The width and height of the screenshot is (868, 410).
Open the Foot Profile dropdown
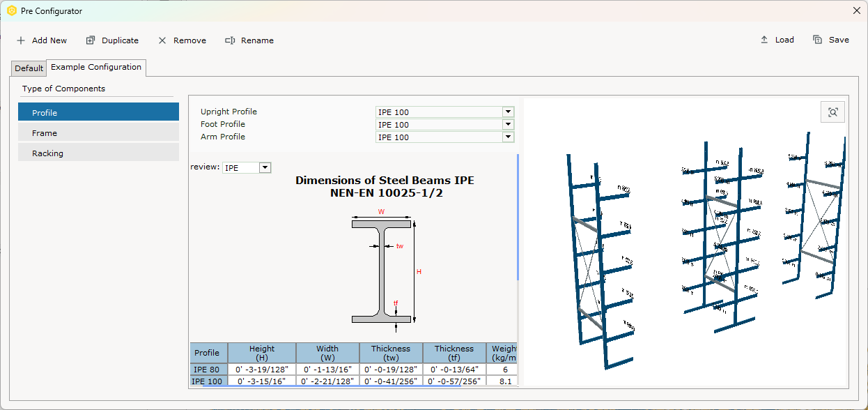(508, 124)
